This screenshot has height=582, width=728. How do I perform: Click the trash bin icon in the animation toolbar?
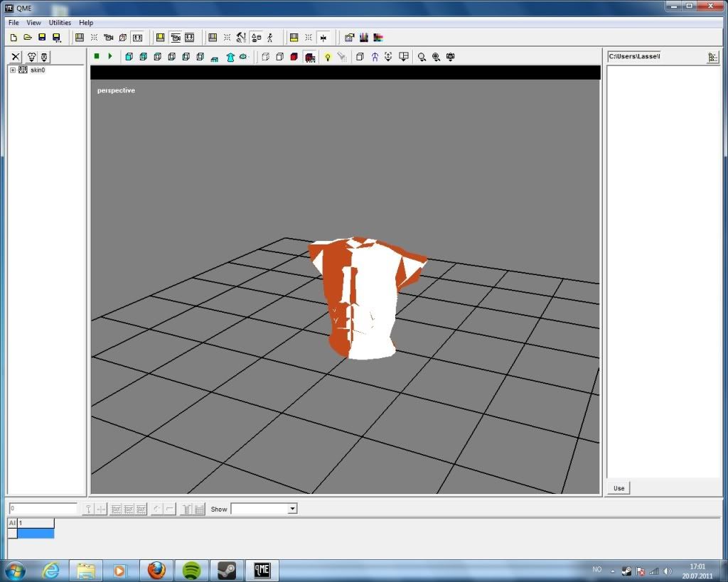pos(187,509)
